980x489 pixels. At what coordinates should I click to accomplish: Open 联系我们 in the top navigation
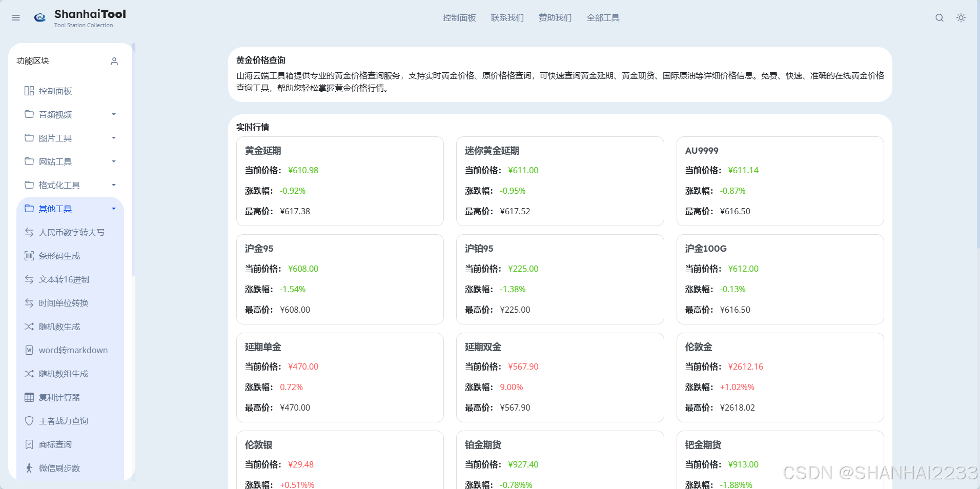507,18
